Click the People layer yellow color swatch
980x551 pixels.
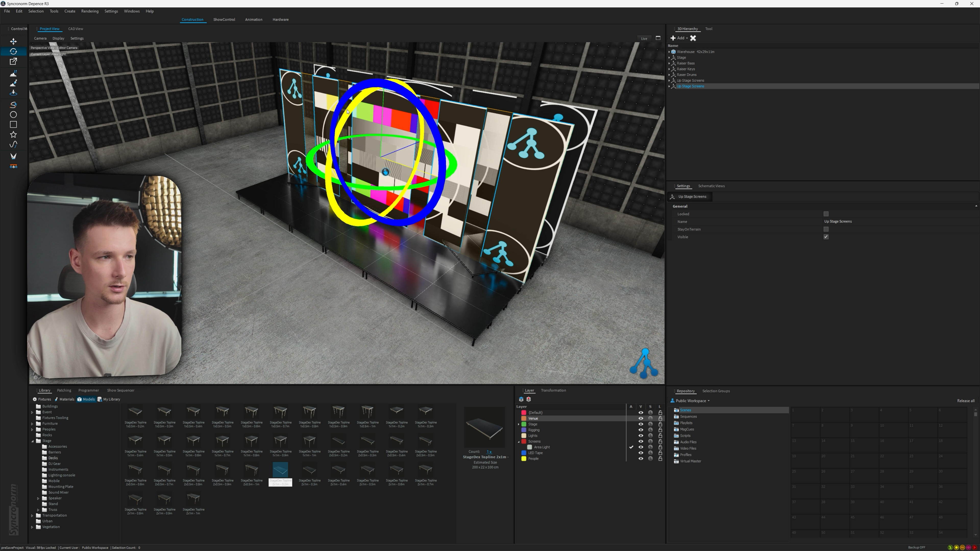(x=524, y=459)
